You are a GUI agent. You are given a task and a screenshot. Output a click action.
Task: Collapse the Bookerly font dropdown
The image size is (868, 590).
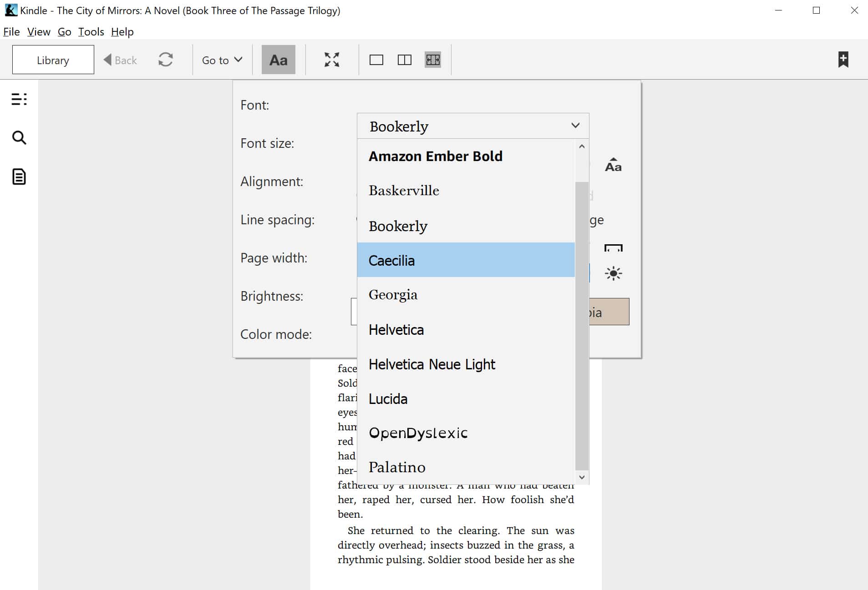coord(473,126)
